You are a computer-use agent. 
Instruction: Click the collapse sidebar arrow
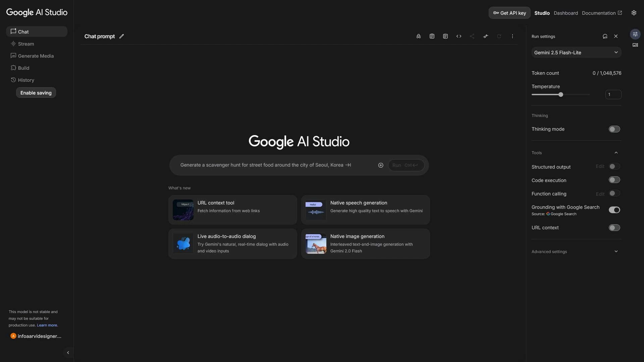pyautogui.click(x=68, y=353)
